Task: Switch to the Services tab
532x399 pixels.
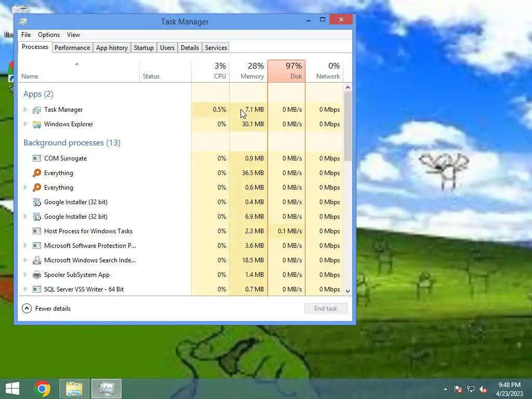Action: tap(216, 48)
